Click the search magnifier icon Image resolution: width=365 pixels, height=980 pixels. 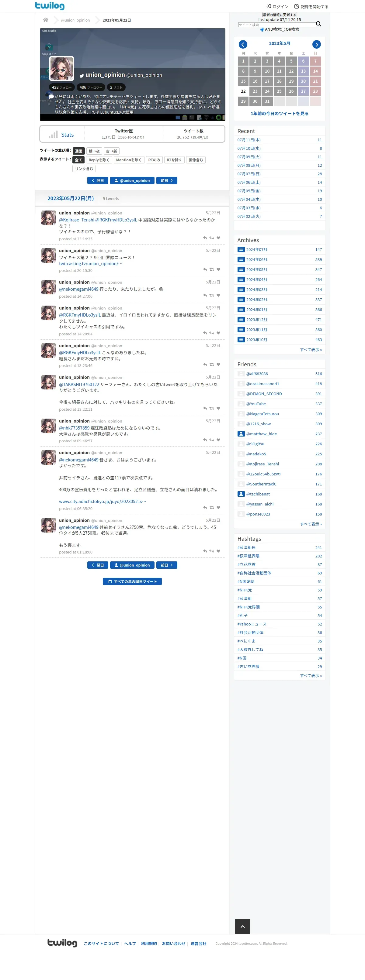click(x=318, y=24)
